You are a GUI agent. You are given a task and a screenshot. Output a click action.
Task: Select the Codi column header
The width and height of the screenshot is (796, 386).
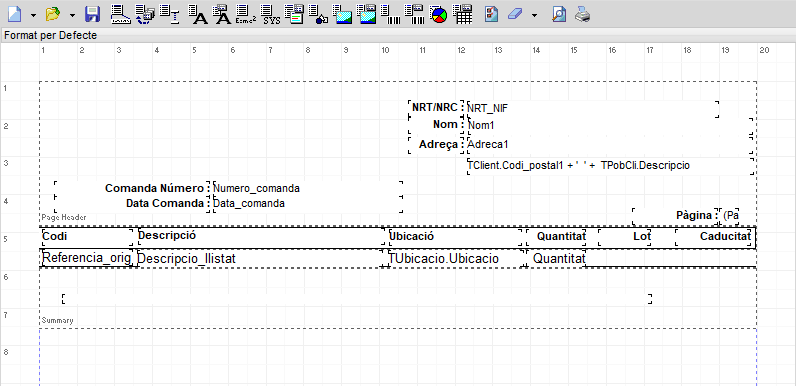87,237
